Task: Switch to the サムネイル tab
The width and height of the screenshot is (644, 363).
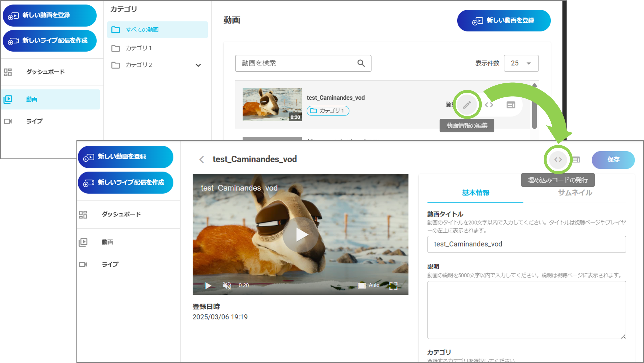Action: tap(575, 193)
